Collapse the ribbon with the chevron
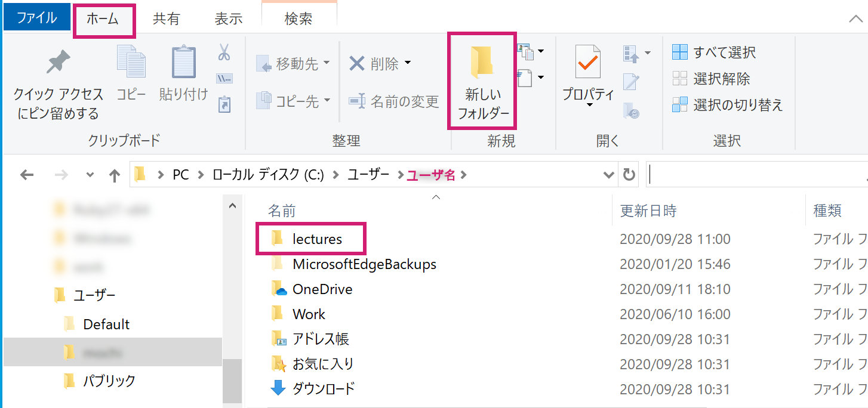This screenshot has width=868, height=408. point(855,18)
